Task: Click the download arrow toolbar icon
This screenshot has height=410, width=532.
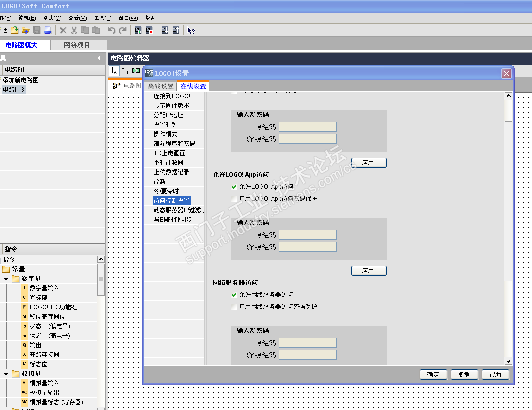Action: pyautogui.click(x=5, y=31)
